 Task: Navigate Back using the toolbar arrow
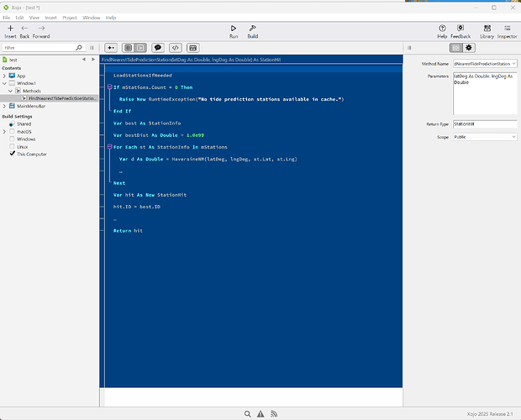(x=24, y=29)
